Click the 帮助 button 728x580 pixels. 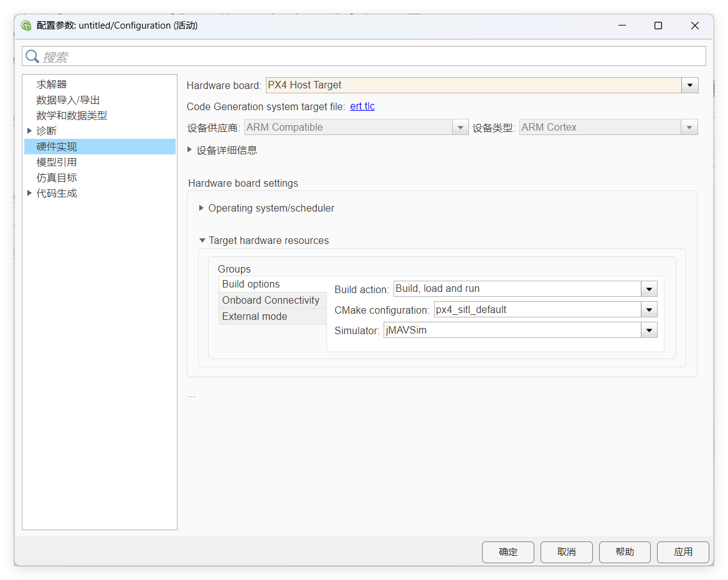coord(625,552)
